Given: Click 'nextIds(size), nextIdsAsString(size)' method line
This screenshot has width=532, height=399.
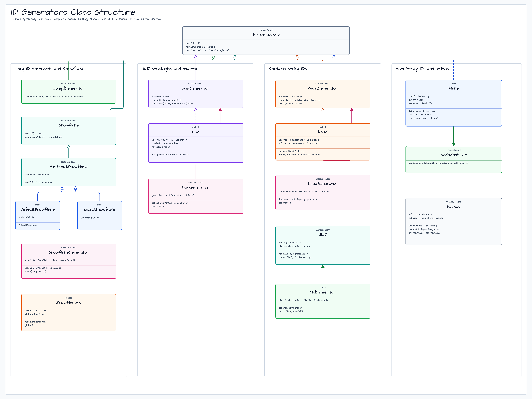Looking at the screenshot, I should click(x=207, y=51).
